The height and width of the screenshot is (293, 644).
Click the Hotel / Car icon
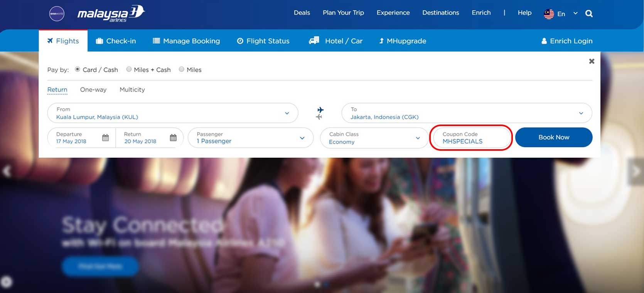click(x=314, y=40)
